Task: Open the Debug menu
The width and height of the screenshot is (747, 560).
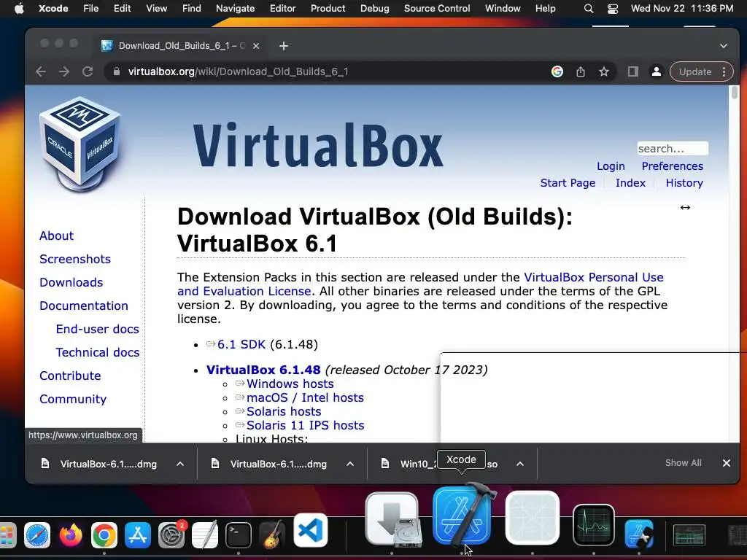Action: (x=374, y=8)
